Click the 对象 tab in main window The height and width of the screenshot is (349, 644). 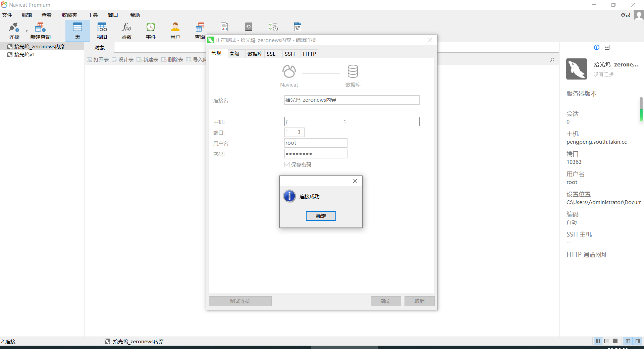point(100,48)
